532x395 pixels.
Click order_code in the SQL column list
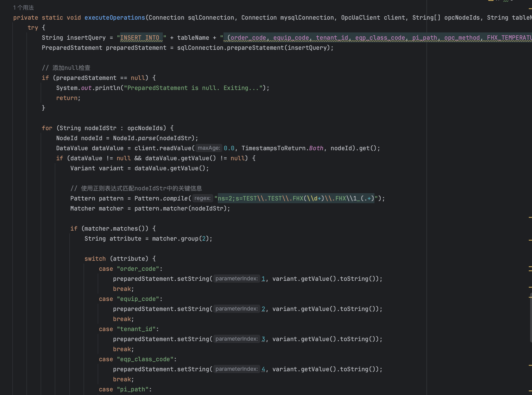(x=248, y=38)
